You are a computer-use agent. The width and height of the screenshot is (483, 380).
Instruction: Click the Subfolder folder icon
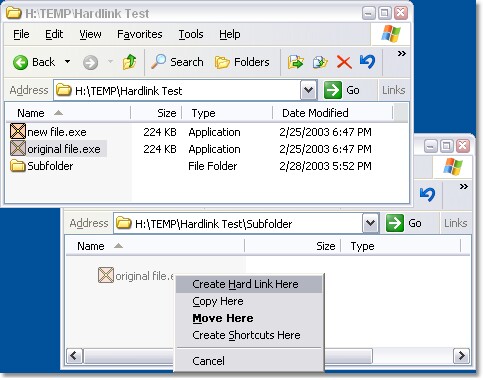(18, 166)
